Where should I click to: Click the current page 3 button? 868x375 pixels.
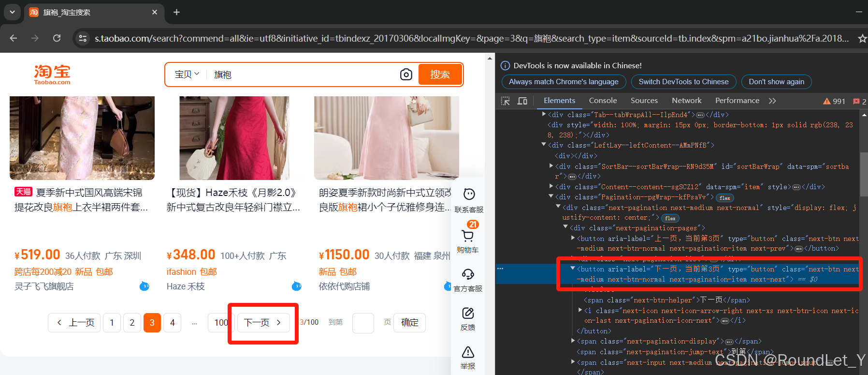(152, 323)
